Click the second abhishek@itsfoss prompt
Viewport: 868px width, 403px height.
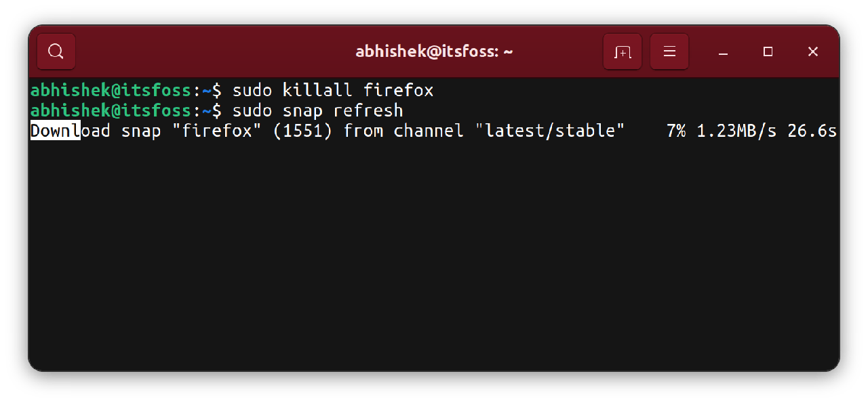[x=111, y=110]
